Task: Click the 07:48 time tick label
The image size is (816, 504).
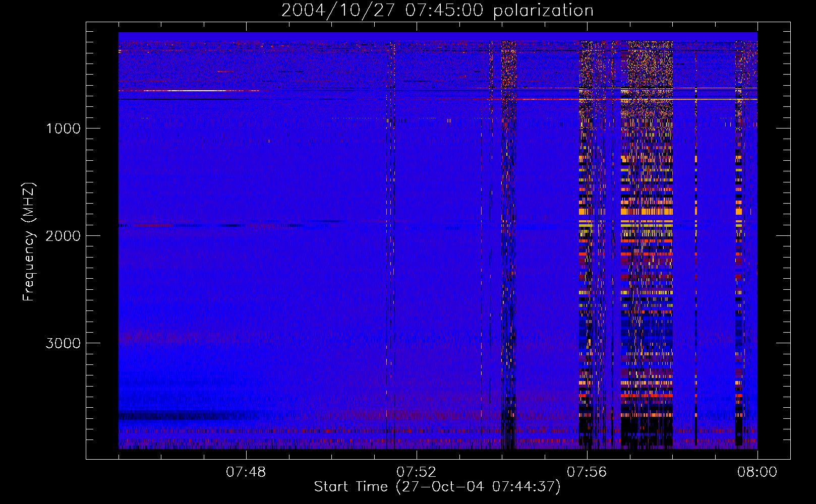Action: (246, 472)
